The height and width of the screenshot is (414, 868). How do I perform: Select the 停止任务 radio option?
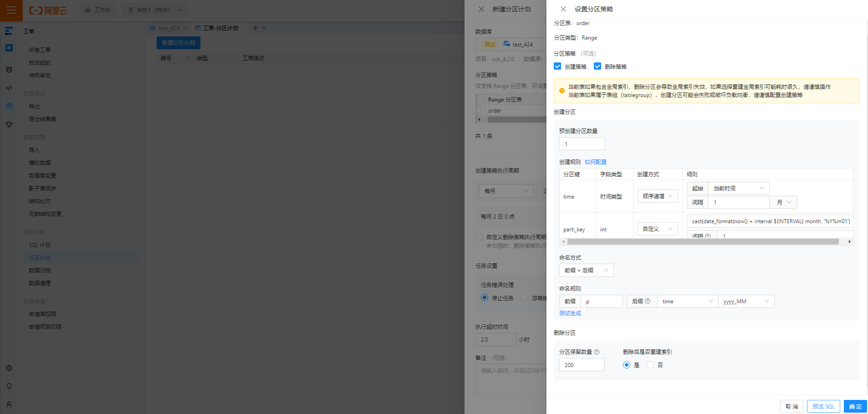coord(485,297)
